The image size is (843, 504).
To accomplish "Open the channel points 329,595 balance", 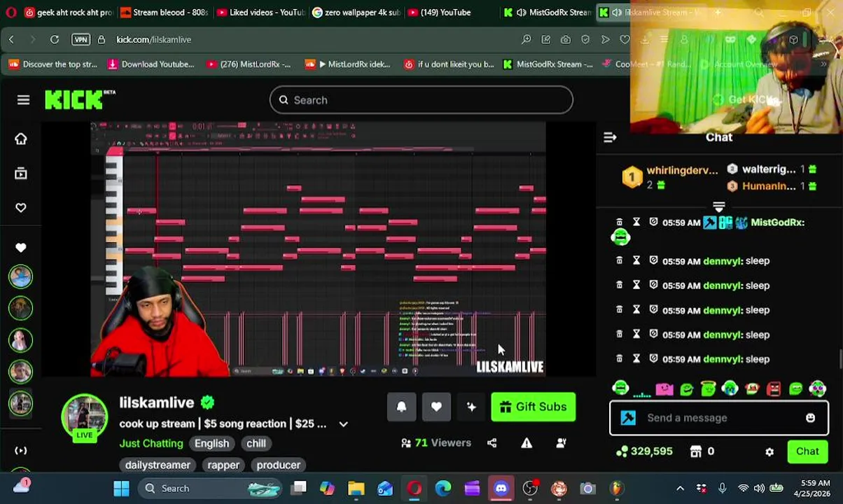I will point(644,451).
